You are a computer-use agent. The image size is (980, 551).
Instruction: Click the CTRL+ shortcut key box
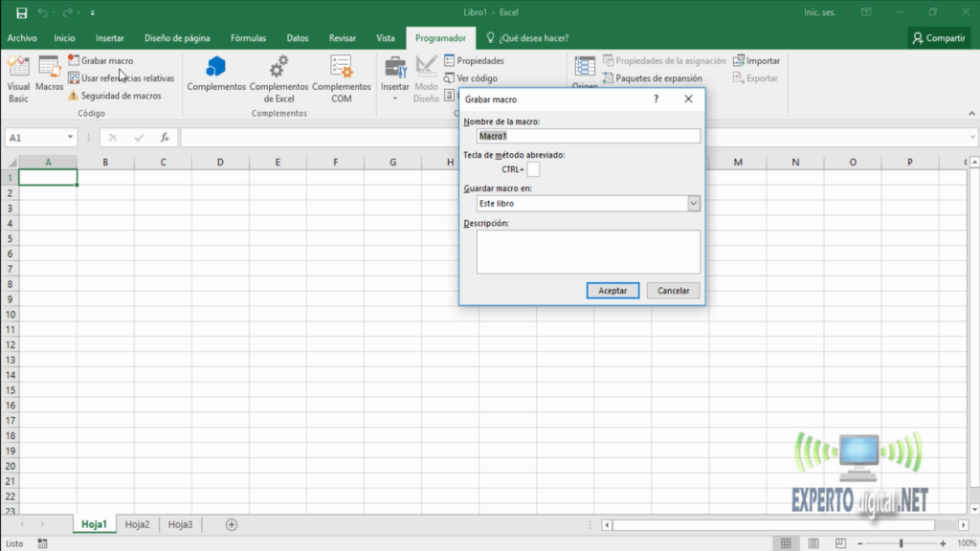pos(533,169)
